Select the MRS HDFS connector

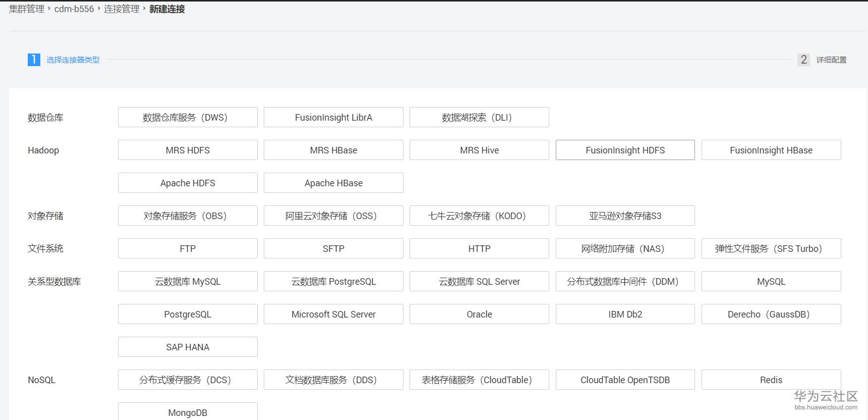coord(188,150)
